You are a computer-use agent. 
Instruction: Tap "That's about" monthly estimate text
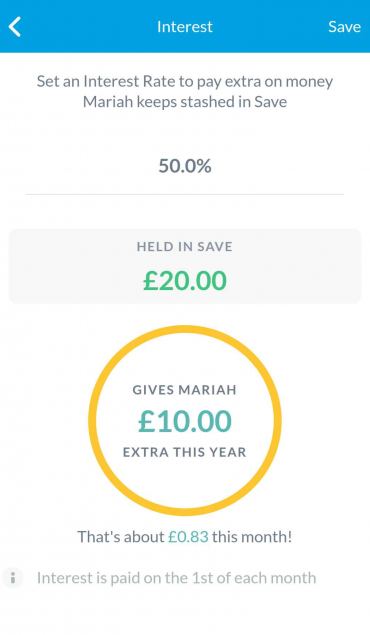coord(121,537)
